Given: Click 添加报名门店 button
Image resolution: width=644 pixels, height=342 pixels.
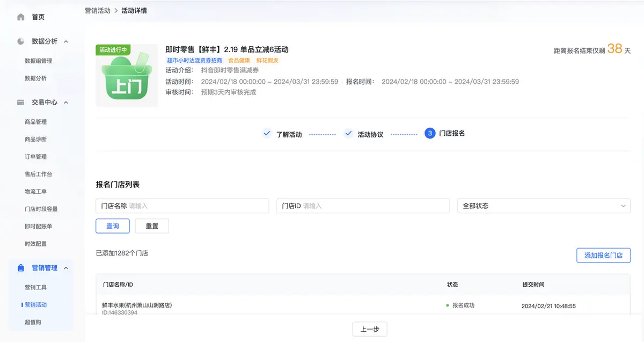Looking at the screenshot, I should click(x=603, y=255).
